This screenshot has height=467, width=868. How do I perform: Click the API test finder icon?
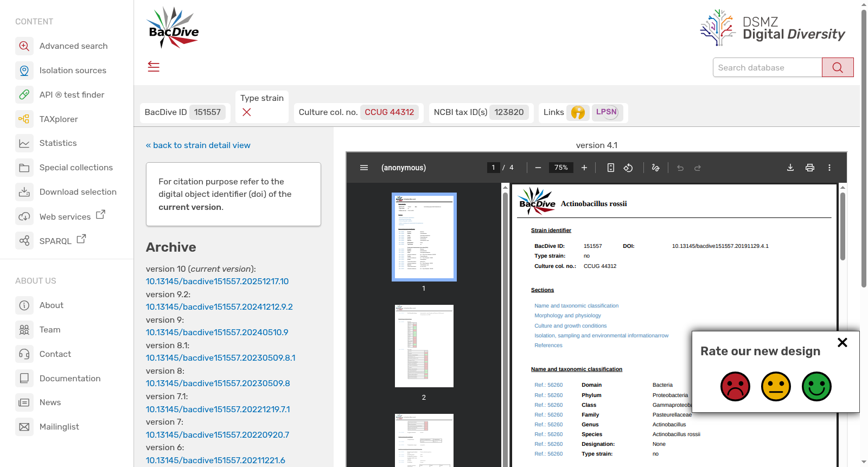[x=24, y=95]
